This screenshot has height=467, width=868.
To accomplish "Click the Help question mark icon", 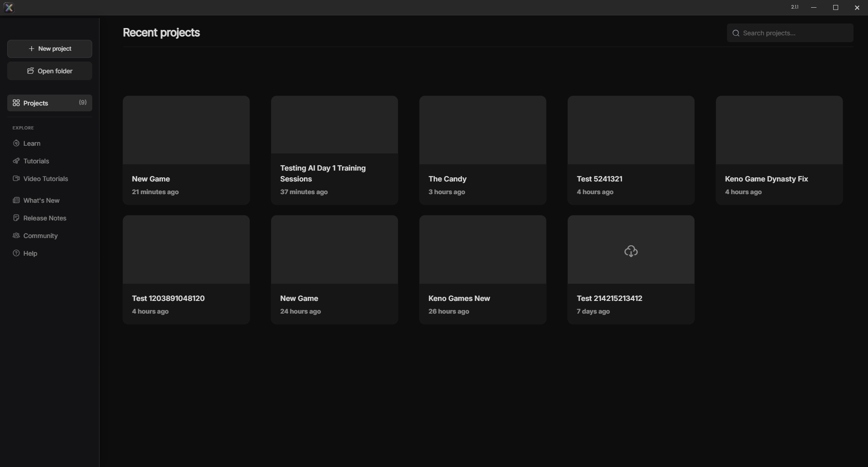I will pos(16,253).
